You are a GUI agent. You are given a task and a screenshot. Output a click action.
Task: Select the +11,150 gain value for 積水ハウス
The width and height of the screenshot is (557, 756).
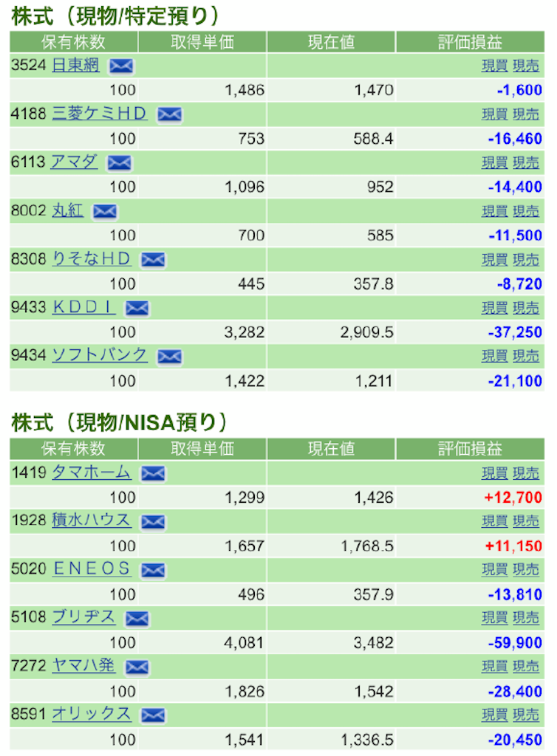tap(513, 546)
